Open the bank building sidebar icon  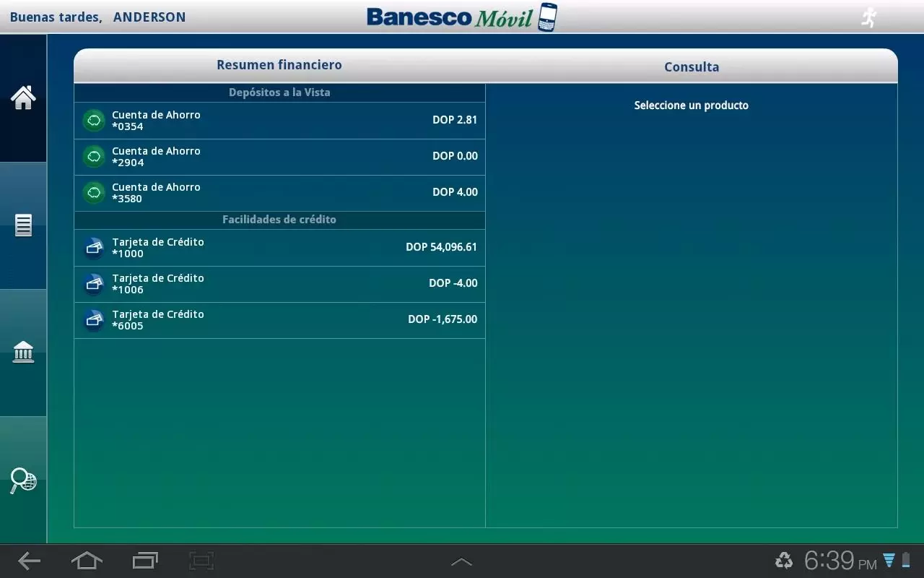point(23,352)
